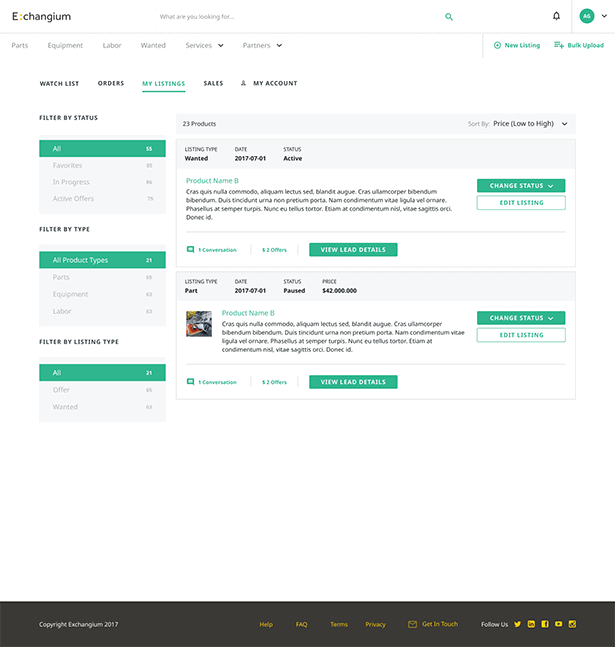Switch to the Watch List tab
The image size is (615, 647).
pos(59,83)
